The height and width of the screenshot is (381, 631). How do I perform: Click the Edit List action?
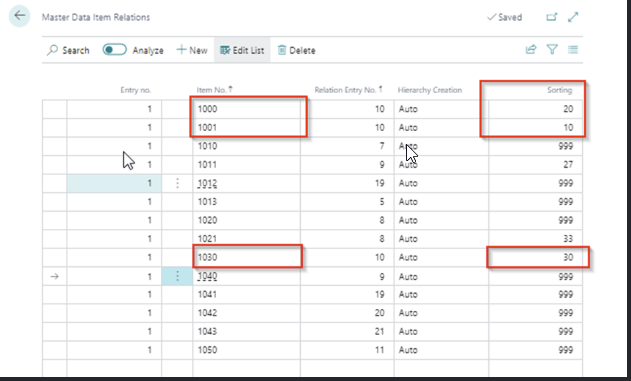pyautogui.click(x=242, y=50)
